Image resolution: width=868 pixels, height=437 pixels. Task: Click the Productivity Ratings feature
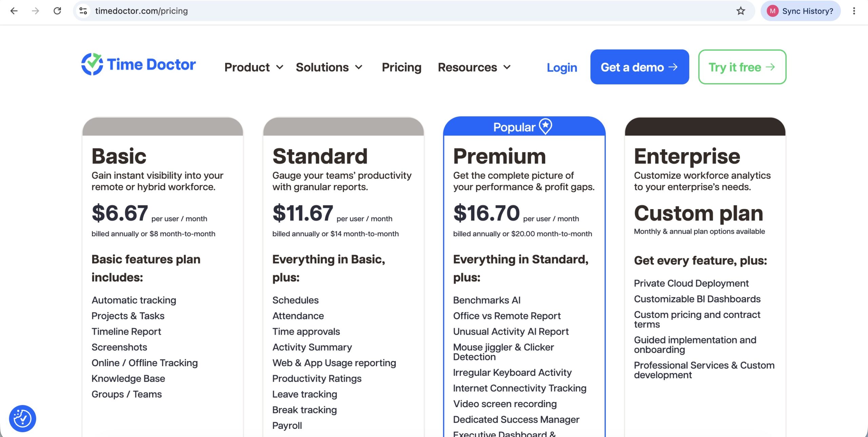point(317,378)
